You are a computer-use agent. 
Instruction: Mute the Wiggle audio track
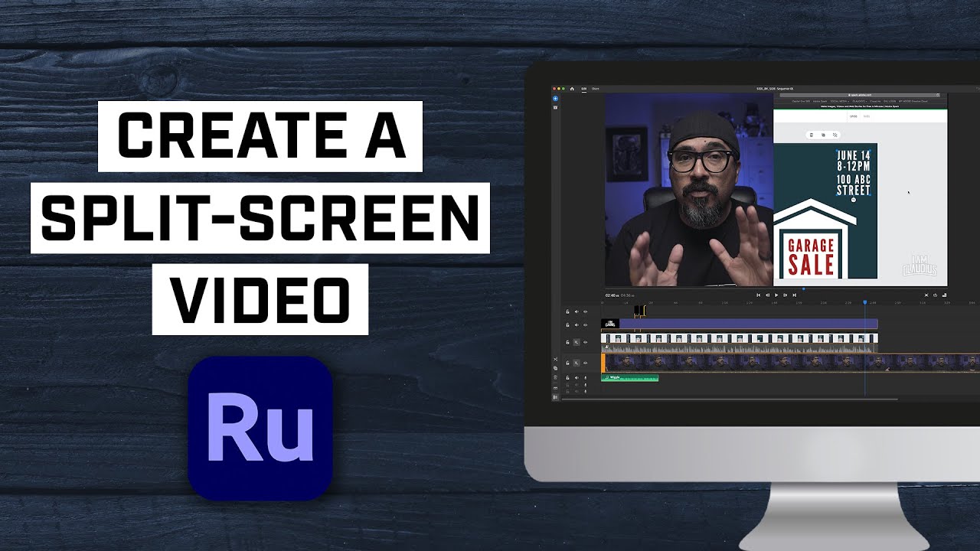577,378
